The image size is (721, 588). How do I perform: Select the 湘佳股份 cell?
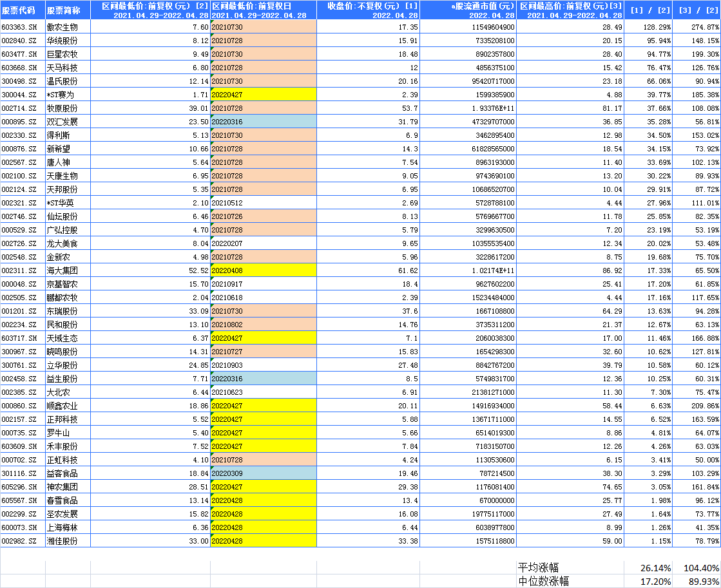point(68,540)
